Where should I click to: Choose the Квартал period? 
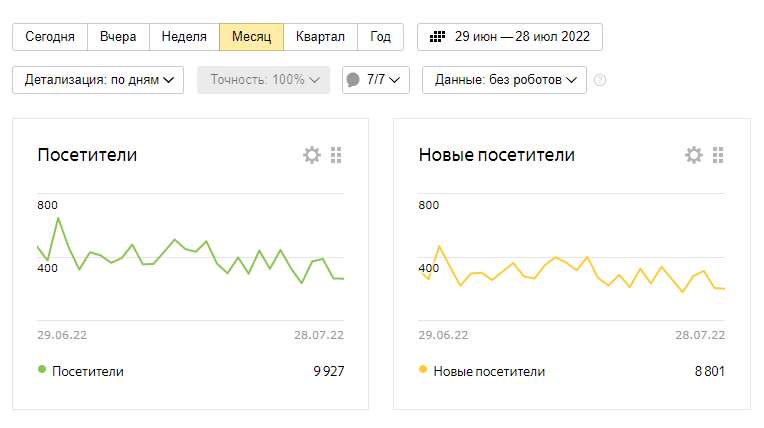pos(320,37)
